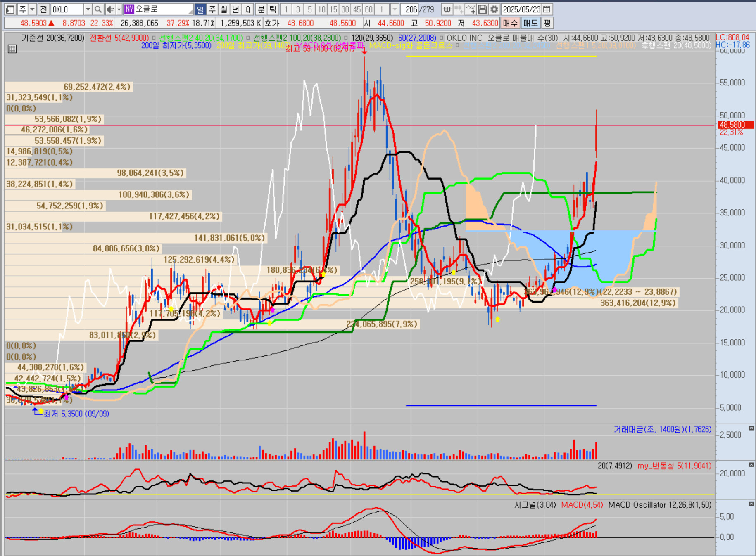Image resolution: width=756 pixels, height=556 pixels.
Task: Click the speaker sound icon in the toolbar
Action: click(x=110, y=9)
